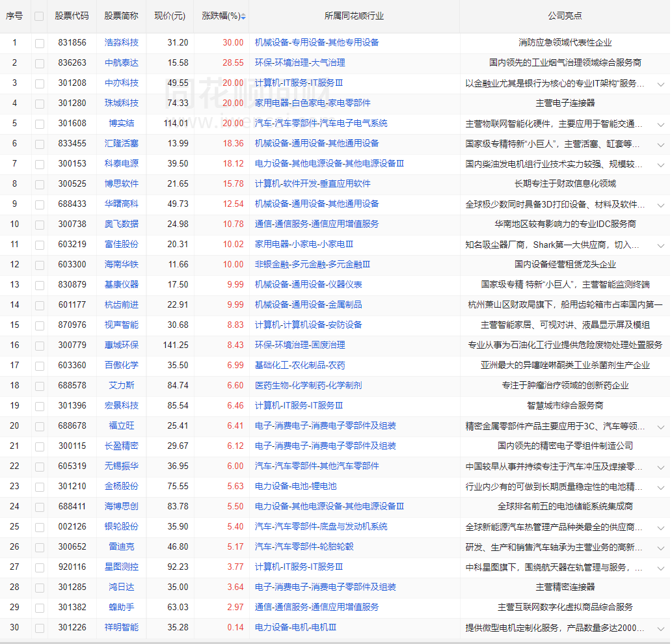Expand highlight chevron for 博实结 row
Viewport: 672px width, 644px height.
(661, 125)
